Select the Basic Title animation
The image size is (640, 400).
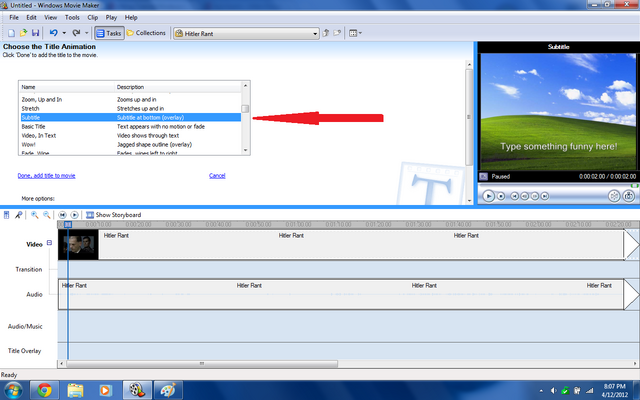[x=131, y=127]
